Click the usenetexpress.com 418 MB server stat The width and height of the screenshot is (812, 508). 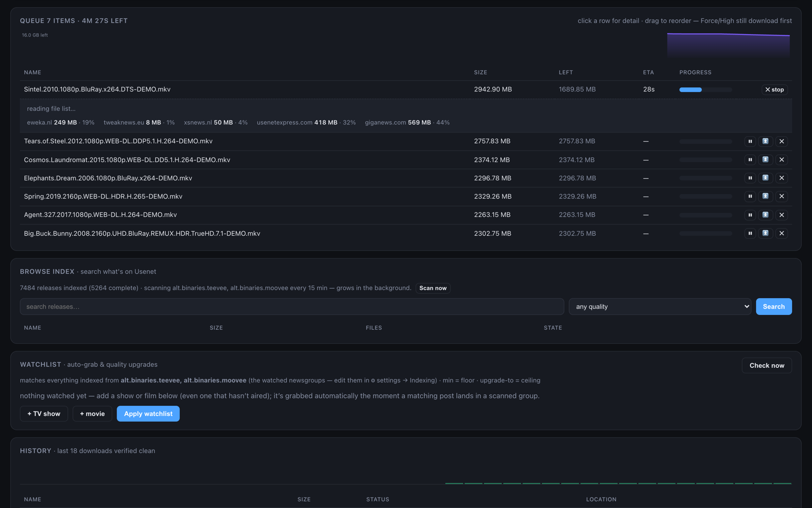click(x=306, y=122)
